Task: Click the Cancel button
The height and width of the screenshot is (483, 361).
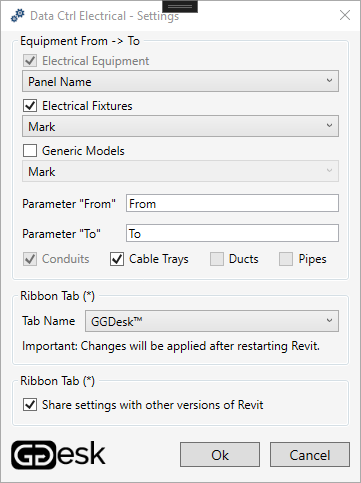Action: pyautogui.click(x=310, y=455)
